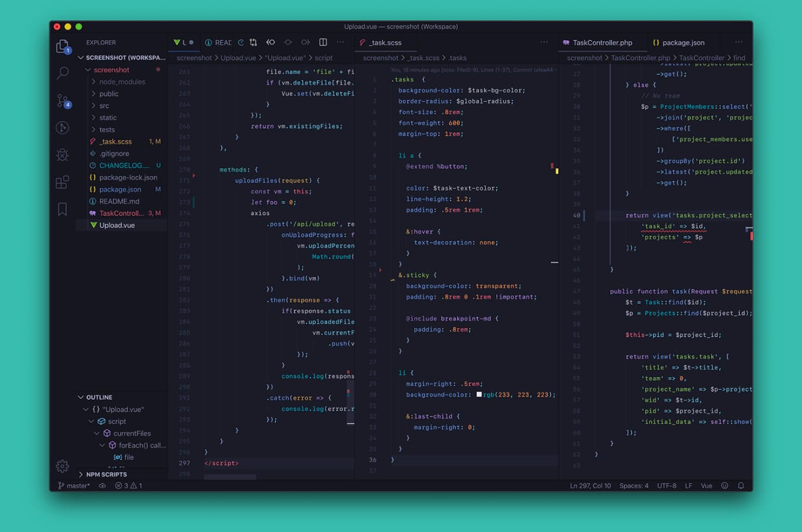Open notifications via the bell icon
802x532 pixels.
(741, 485)
